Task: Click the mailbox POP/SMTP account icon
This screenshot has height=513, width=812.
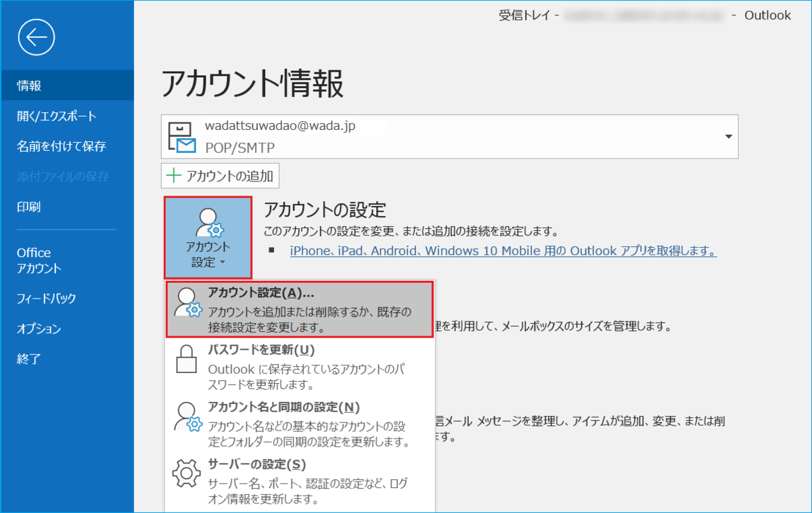Action: click(x=183, y=137)
